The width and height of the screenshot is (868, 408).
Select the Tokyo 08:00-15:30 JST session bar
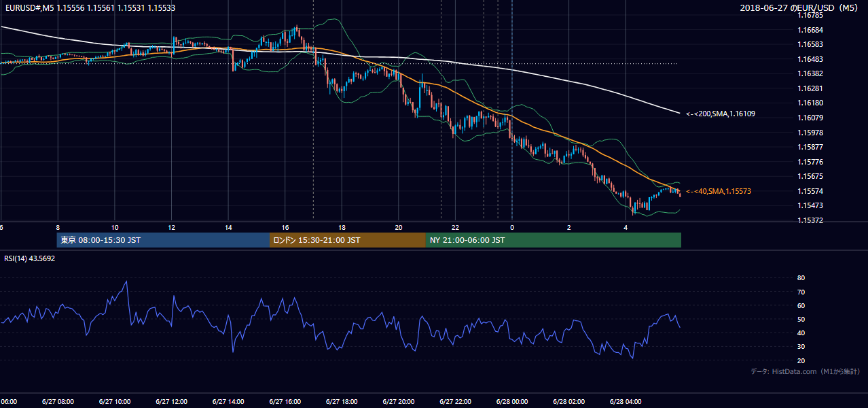pos(163,240)
